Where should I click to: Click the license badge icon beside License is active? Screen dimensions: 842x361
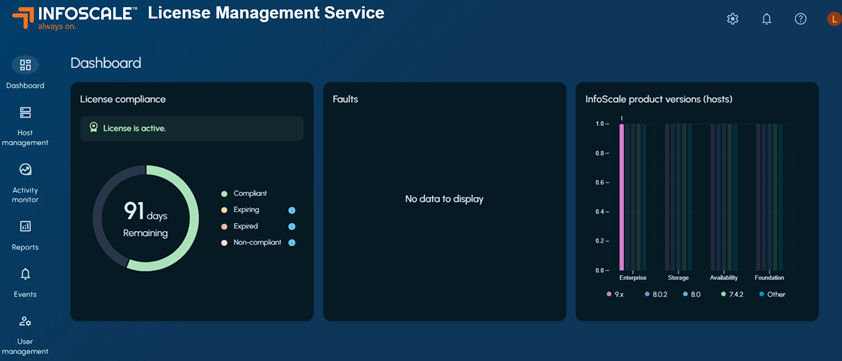click(x=93, y=128)
